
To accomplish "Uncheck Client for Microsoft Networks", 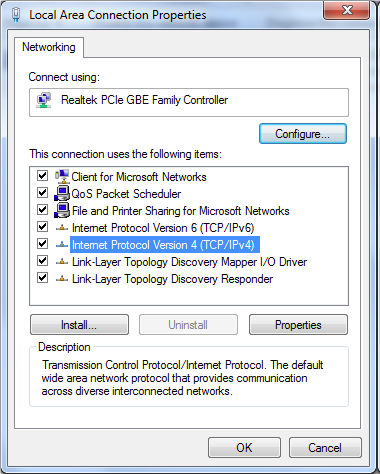I will click(42, 175).
